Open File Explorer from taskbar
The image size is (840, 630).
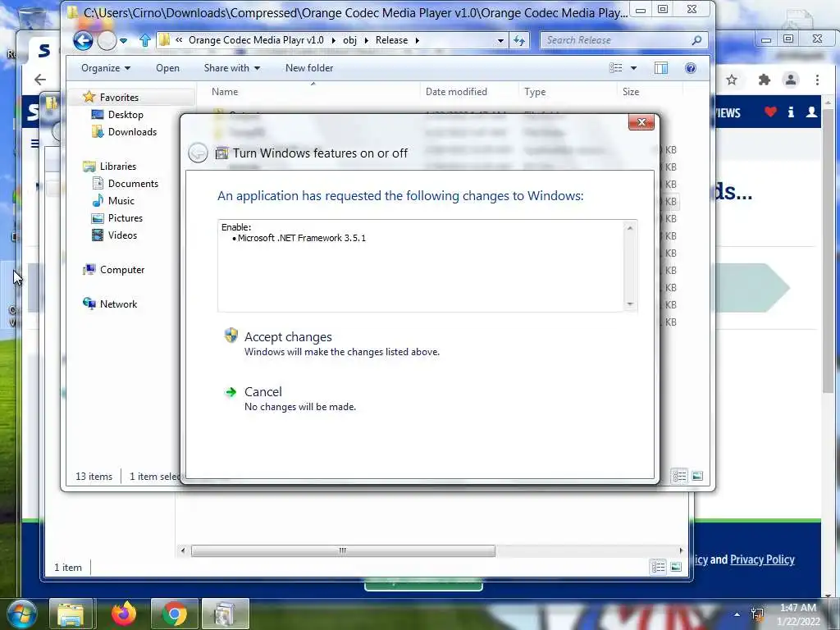point(71,614)
